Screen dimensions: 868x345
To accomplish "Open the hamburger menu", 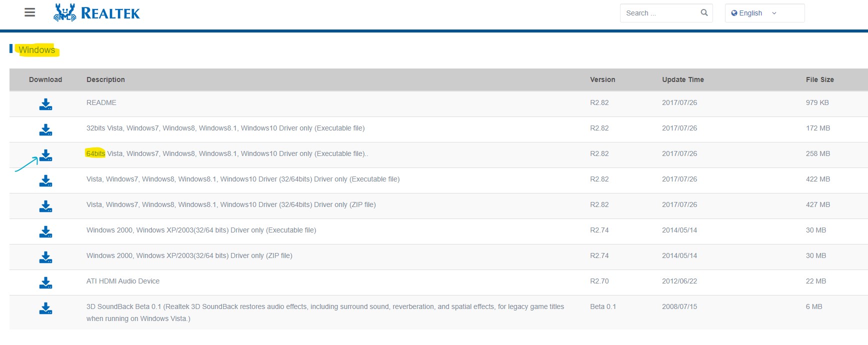I will (30, 12).
